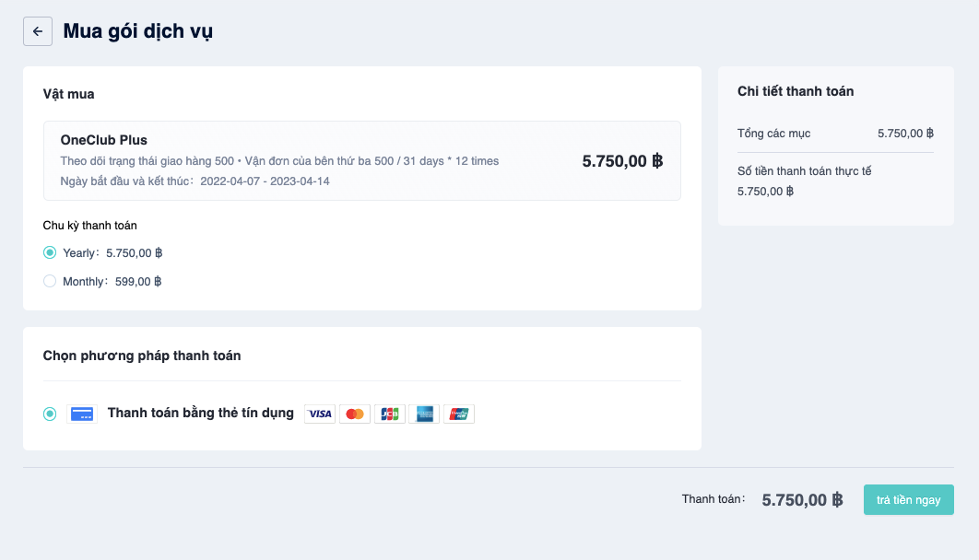This screenshot has height=560, width=979.
Task: Click the 'Chi tiết thanh toán' title
Action: click(x=796, y=91)
